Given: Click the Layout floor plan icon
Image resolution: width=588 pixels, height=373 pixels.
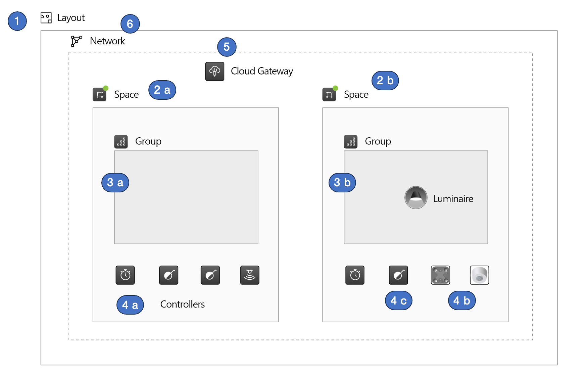Looking at the screenshot, I should click(46, 18).
